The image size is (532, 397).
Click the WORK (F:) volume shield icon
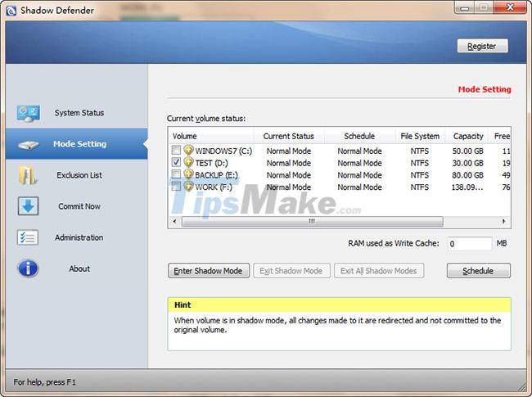coord(188,187)
